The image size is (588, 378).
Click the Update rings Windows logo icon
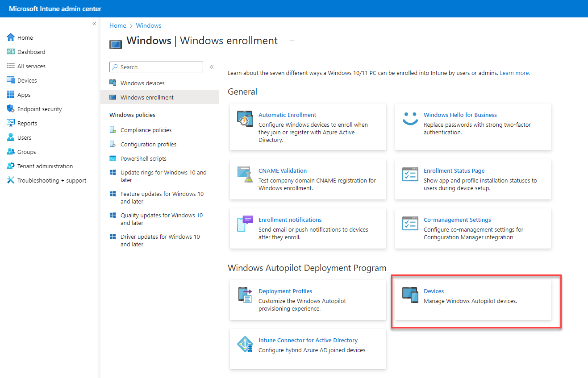tap(113, 172)
